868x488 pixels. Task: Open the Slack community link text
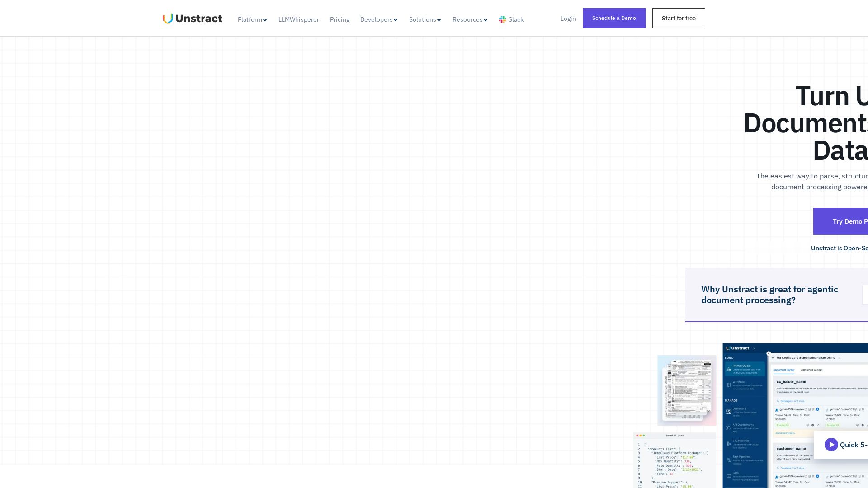[516, 19]
